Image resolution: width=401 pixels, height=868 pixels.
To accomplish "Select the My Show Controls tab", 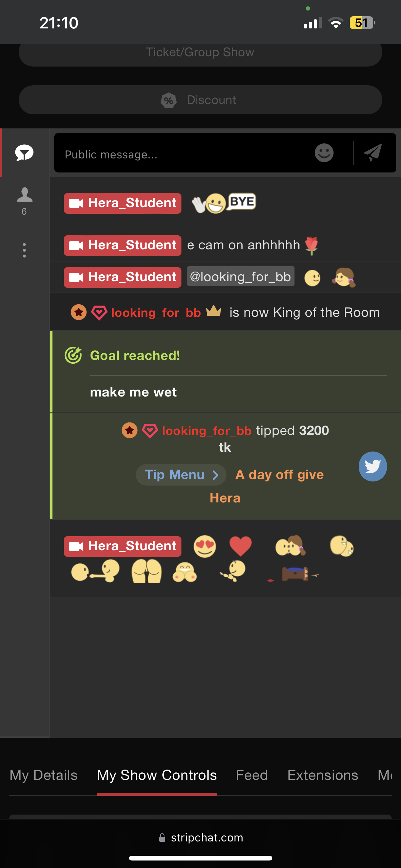I will point(157,775).
